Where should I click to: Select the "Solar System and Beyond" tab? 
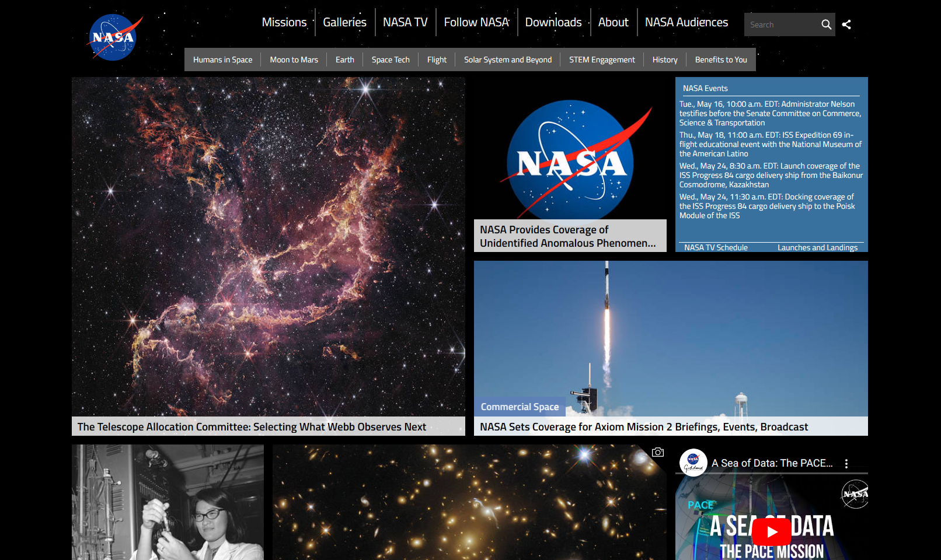[x=507, y=59]
